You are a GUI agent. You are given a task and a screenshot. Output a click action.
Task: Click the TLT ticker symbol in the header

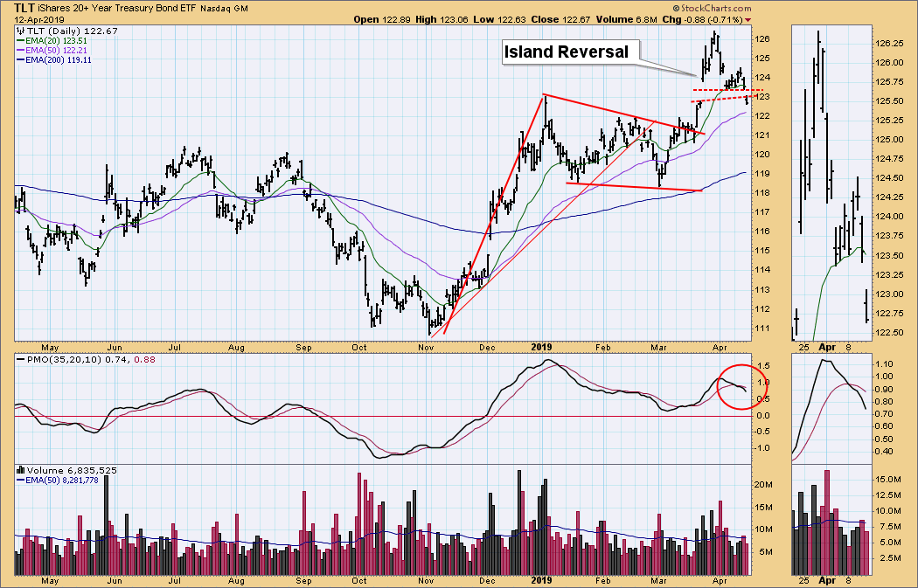pos(24,8)
